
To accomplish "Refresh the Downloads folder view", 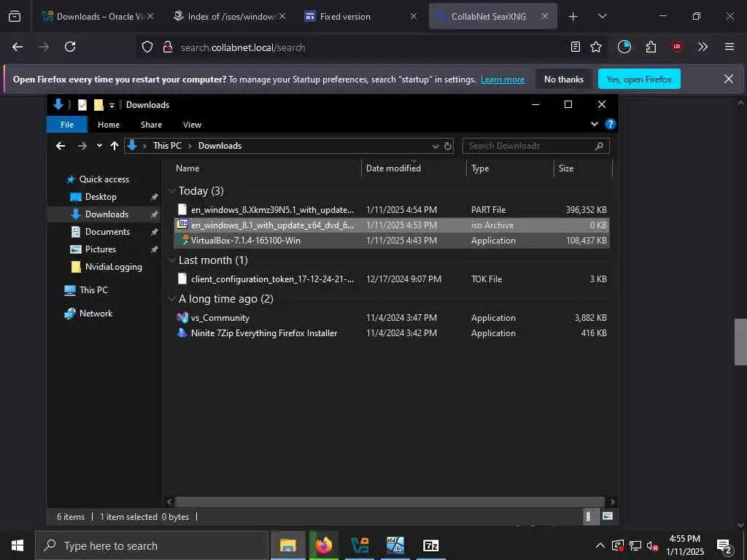I will (x=448, y=146).
